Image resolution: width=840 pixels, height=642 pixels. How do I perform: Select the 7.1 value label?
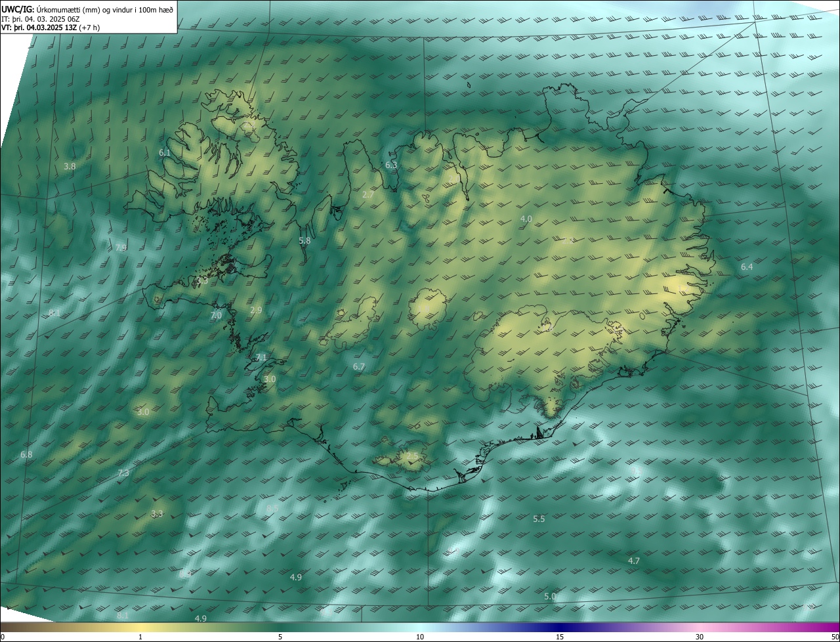pos(261,357)
